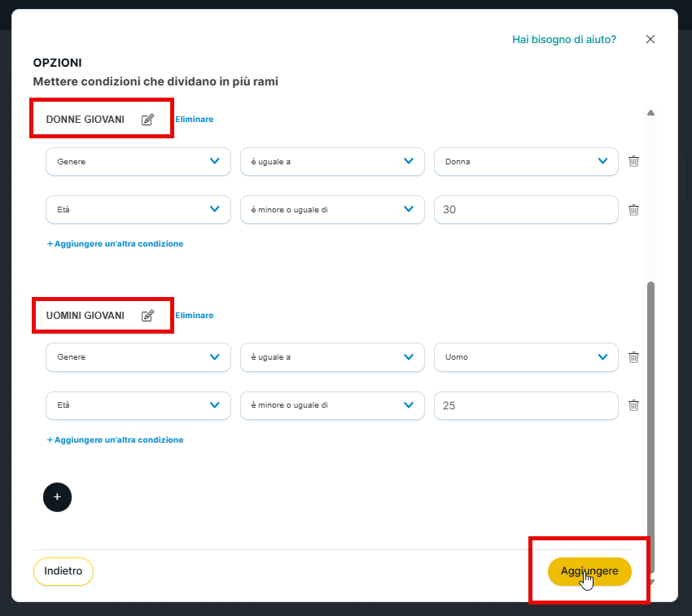This screenshot has height=616, width=692.
Task: Delete the Genere equals Uomo condition
Action: [x=633, y=356]
